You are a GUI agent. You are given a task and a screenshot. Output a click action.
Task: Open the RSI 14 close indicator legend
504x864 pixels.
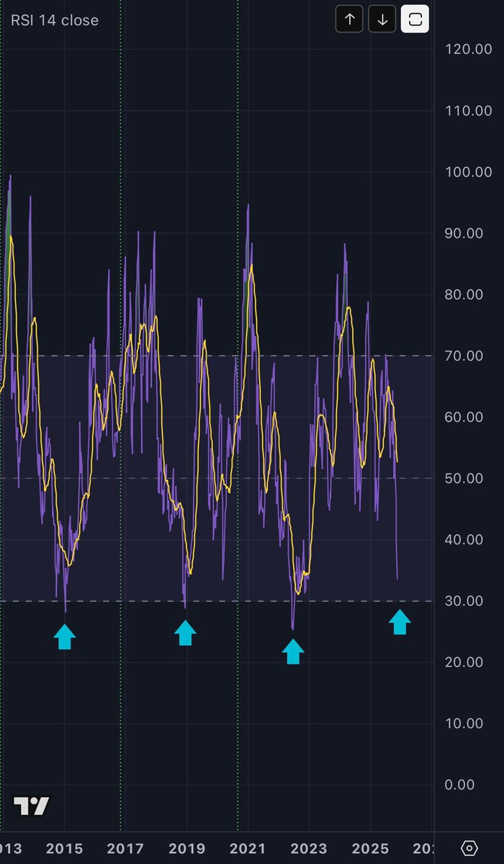click(55, 20)
